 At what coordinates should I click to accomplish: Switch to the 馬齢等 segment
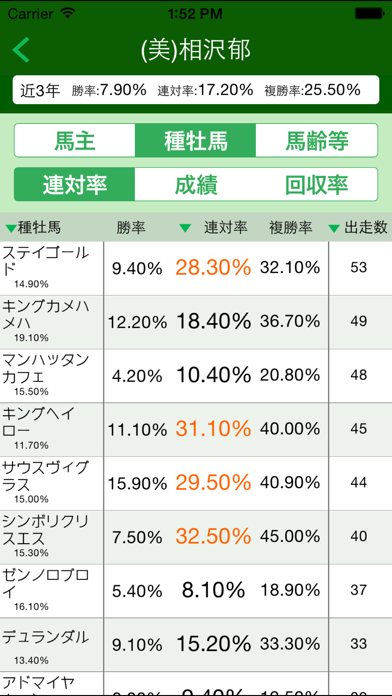(317, 140)
